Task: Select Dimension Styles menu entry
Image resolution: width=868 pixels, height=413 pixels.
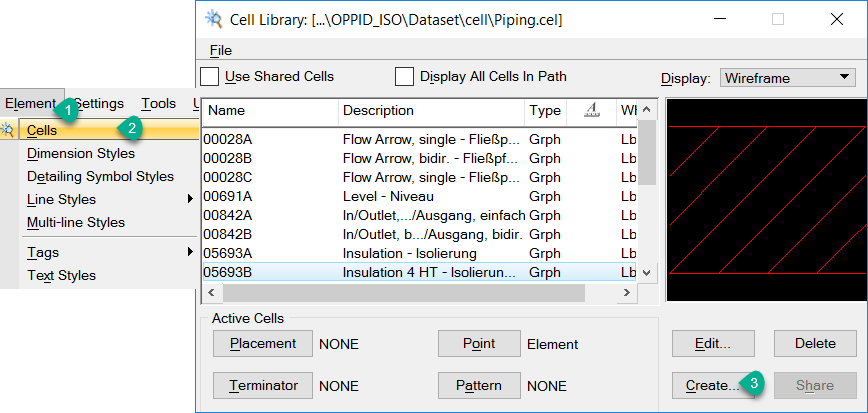Action: click(x=81, y=153)
